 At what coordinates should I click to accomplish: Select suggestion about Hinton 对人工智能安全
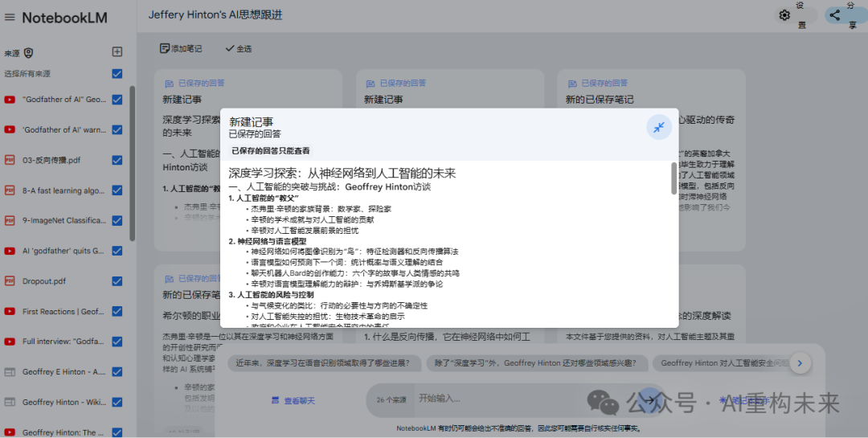(724, 363)
